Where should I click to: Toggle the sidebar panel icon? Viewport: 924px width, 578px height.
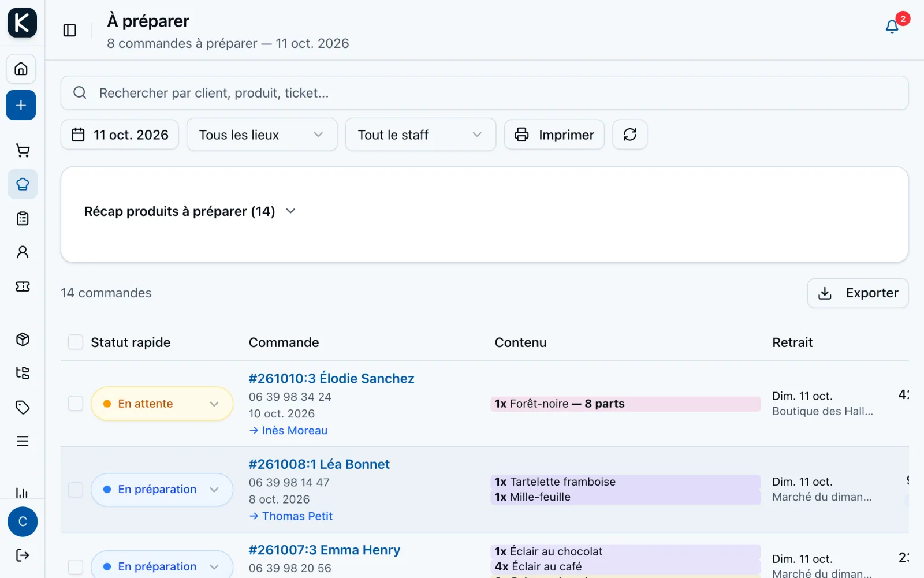click(70, 30)
